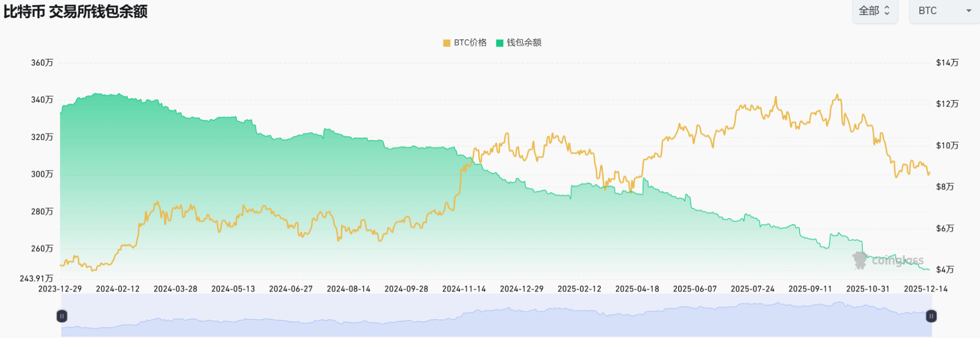Click the left range slider handle
This screenshot has width=980, height=338.
(x=62, y=316)
